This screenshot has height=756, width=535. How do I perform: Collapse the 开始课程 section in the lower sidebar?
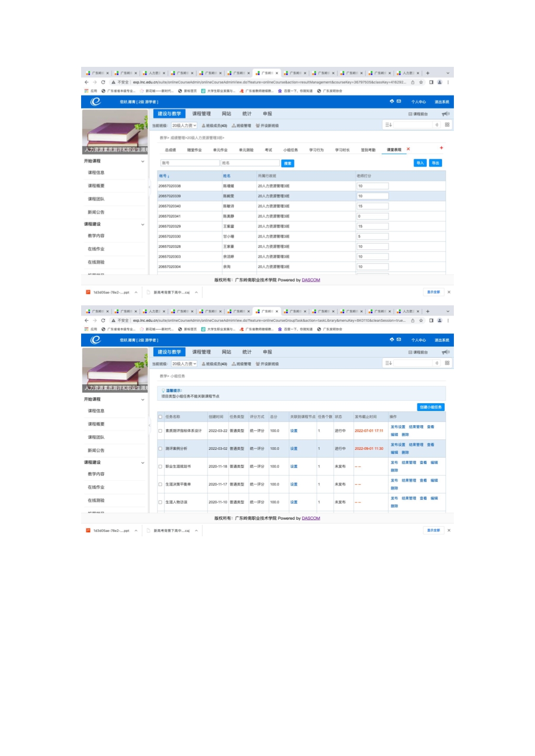pos(143,400)
